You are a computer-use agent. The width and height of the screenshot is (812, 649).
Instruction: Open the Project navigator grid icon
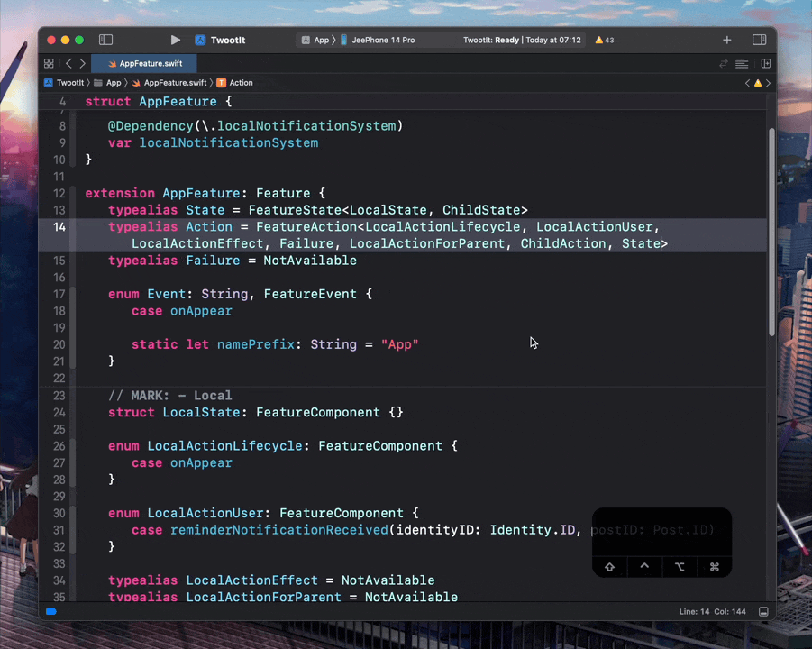(x=49, y=63)
